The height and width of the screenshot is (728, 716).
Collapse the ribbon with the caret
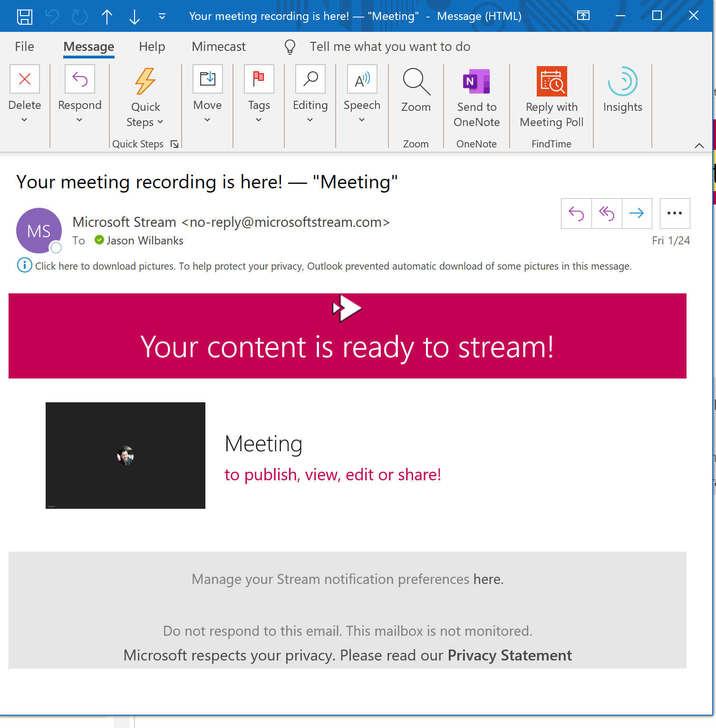(x=699, y=146)
